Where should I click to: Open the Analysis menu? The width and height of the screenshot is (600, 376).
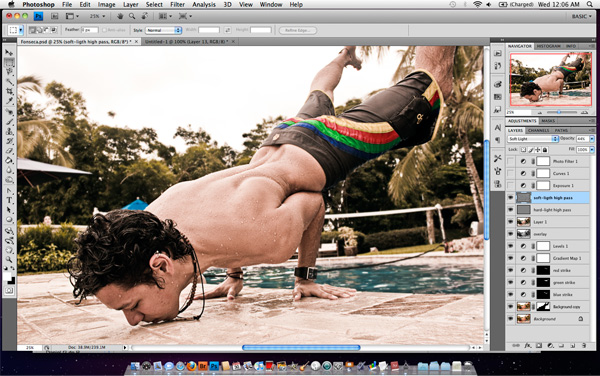click(204, 5)
